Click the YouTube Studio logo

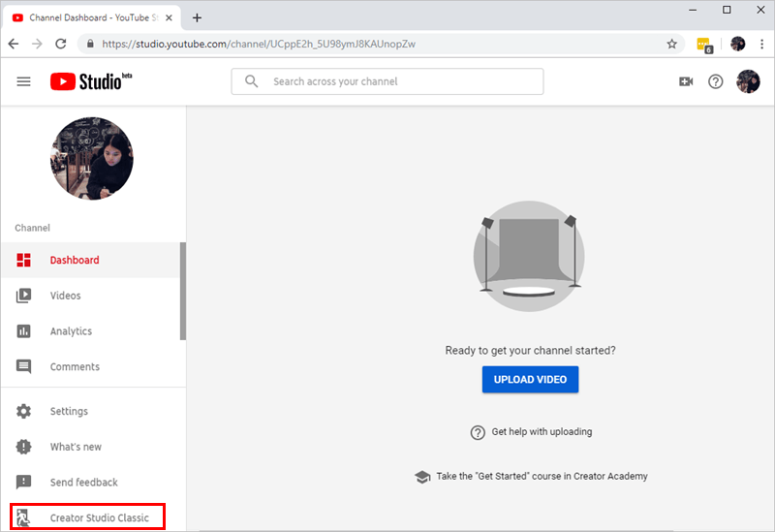(x=91, y=81)
